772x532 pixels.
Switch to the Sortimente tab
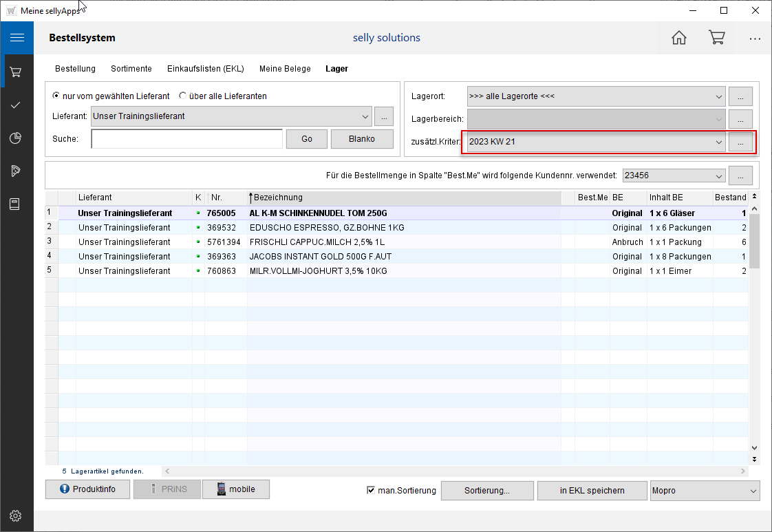(131, 69)
